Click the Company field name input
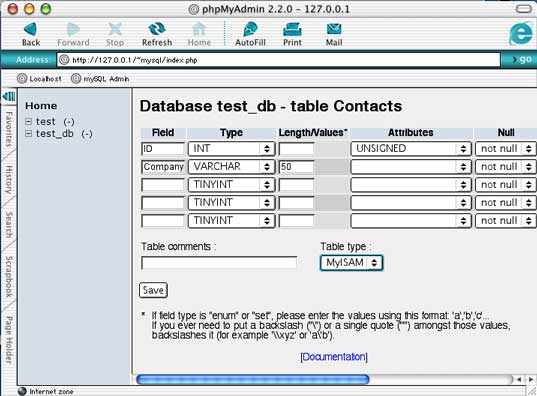This screenshot has width=537, height=396. coord(163,167)
